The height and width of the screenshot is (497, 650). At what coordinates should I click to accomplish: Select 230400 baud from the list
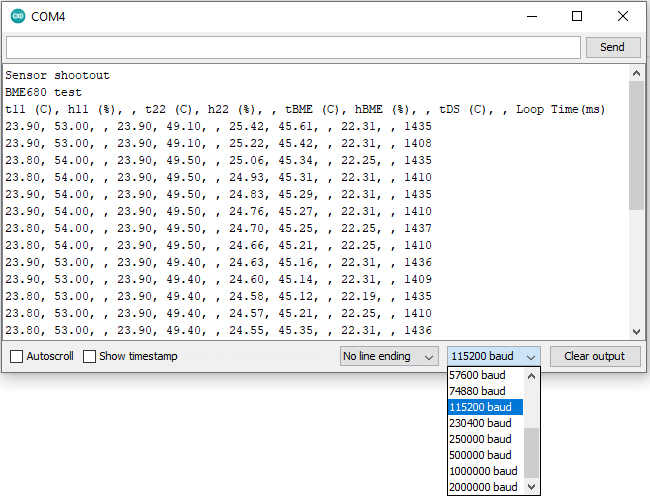485,423
